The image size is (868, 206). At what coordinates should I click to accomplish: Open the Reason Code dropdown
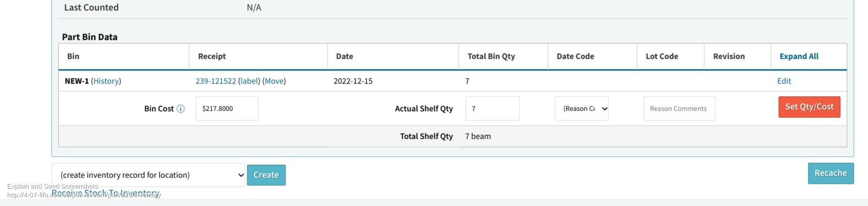[x=581, y=109]
